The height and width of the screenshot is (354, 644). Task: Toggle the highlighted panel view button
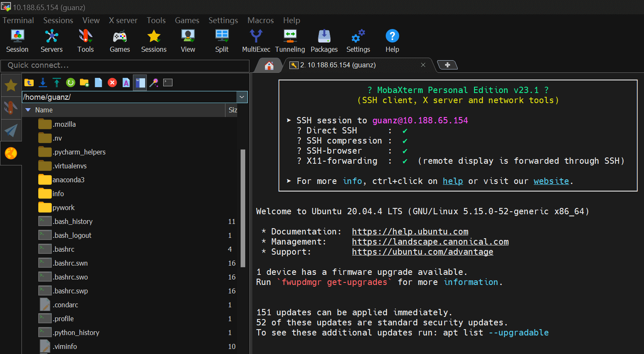coord(140,83)
